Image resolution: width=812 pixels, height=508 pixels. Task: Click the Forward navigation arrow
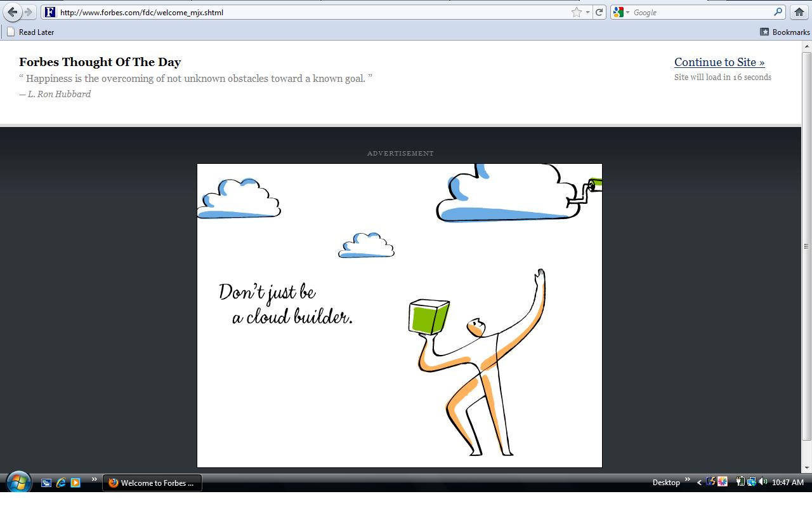[x=29, y=12]
